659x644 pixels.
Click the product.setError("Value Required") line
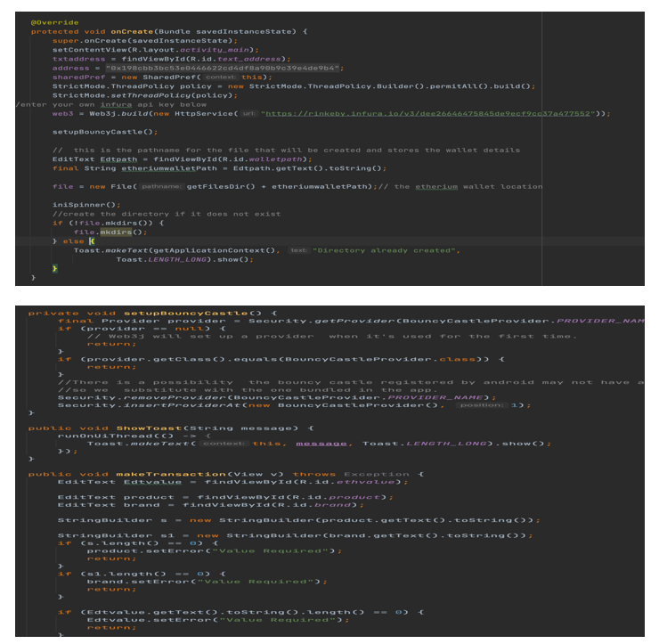click(x=215, y=551)
